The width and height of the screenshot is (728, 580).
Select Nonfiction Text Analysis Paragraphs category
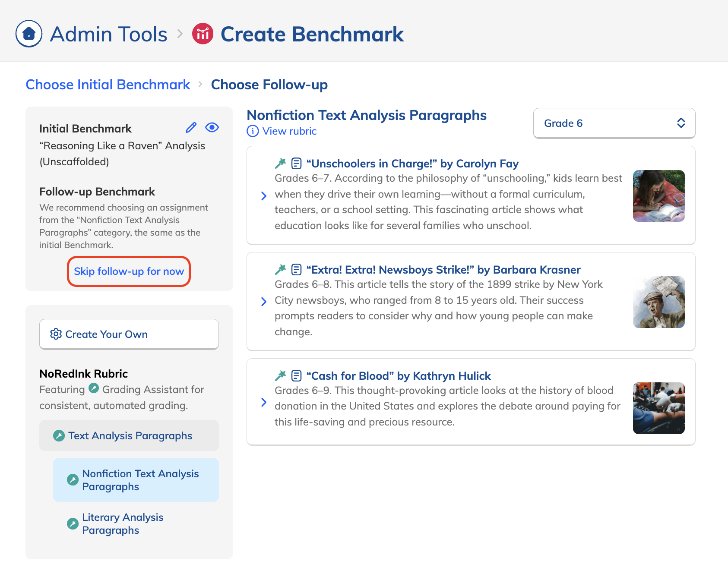tap(140, 480)
